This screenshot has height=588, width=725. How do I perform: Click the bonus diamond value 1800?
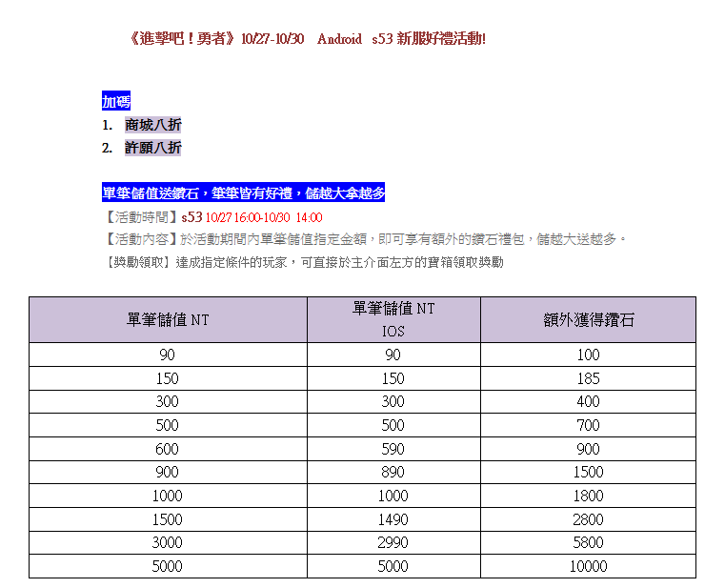[x=588, y=496]
